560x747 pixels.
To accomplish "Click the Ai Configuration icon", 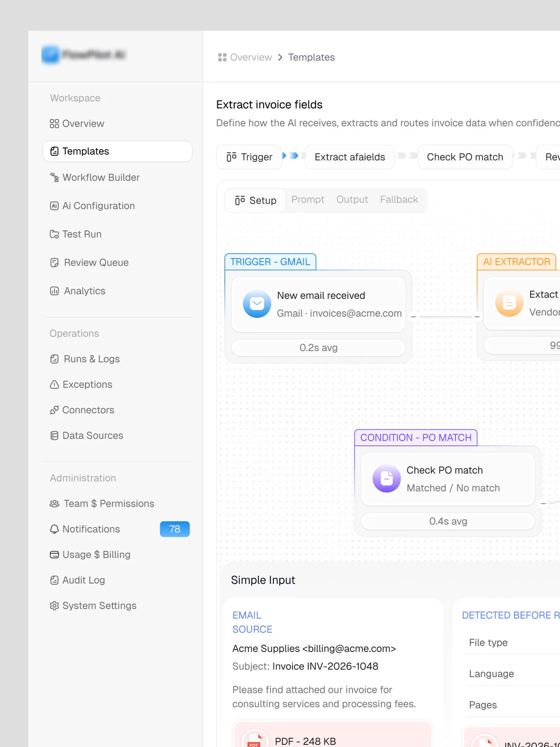I will 54,206.
